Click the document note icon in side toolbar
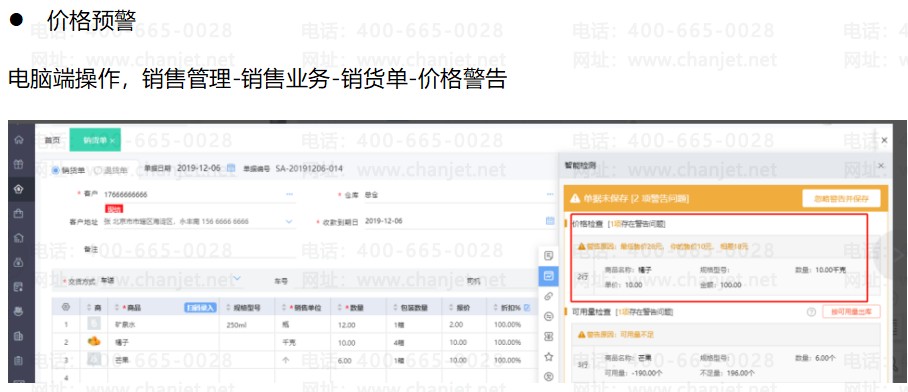 click(548, 255)
